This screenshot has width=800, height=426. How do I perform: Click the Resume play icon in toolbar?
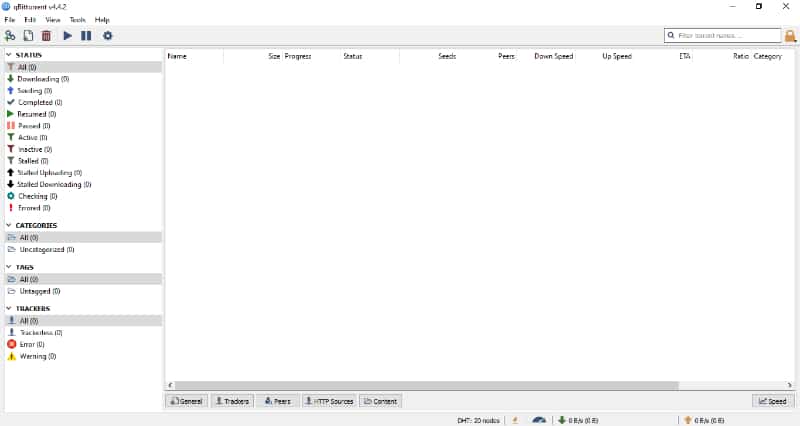point(67,36)
